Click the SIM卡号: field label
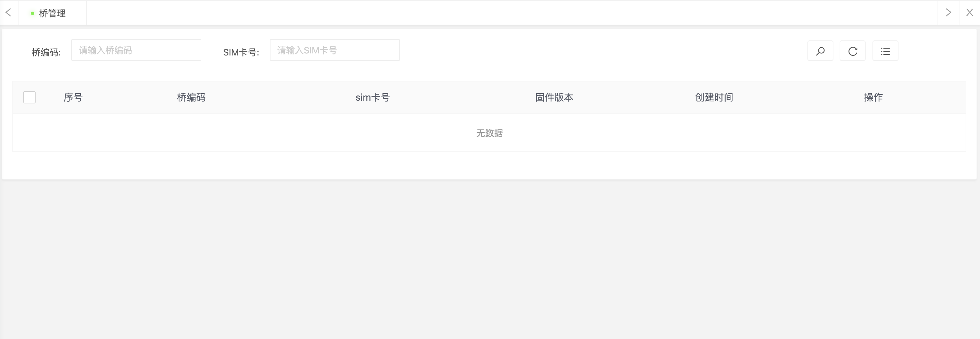 [241, 52]
